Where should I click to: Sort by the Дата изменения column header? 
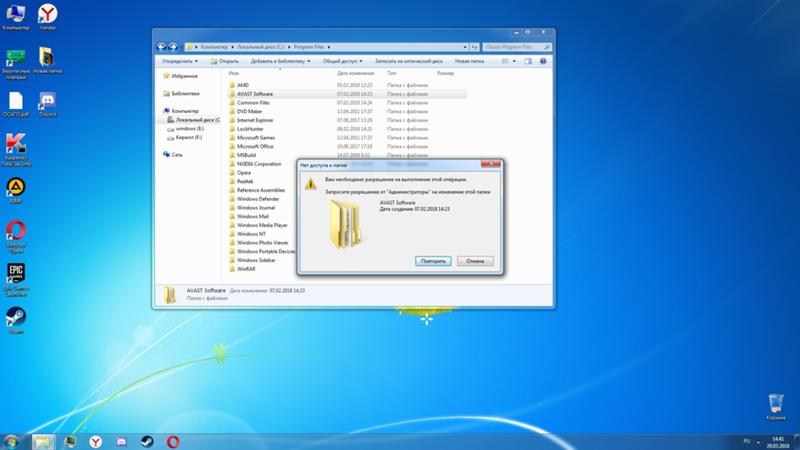pyautogui.click(x=355, y=73)
